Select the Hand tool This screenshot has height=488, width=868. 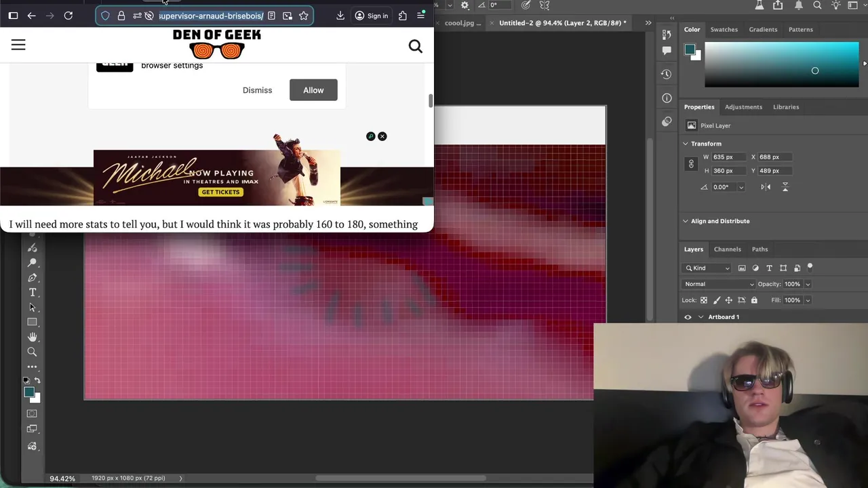[33, 337]
